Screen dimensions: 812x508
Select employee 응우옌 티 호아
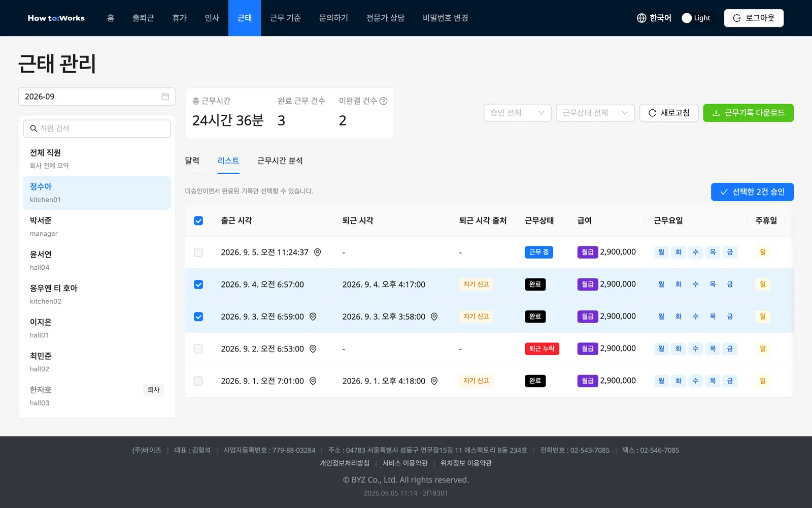97,294
